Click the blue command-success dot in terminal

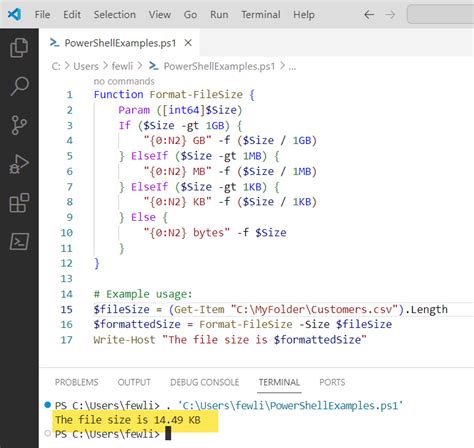click(x=47, y=405)
